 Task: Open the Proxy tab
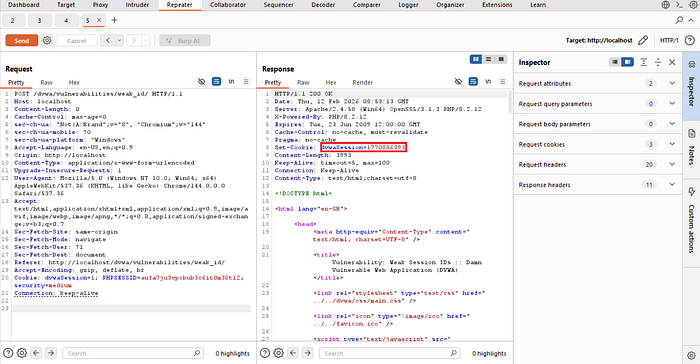(100, 5)
